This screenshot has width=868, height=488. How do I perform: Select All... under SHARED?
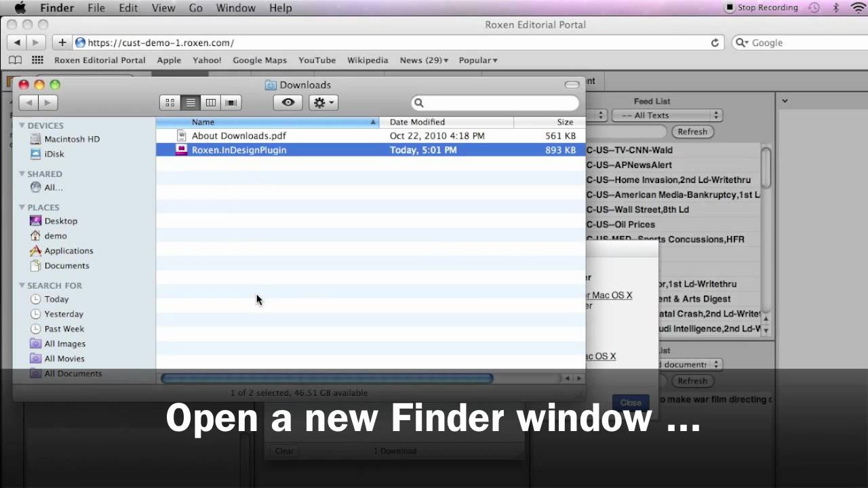pos(46,188)
